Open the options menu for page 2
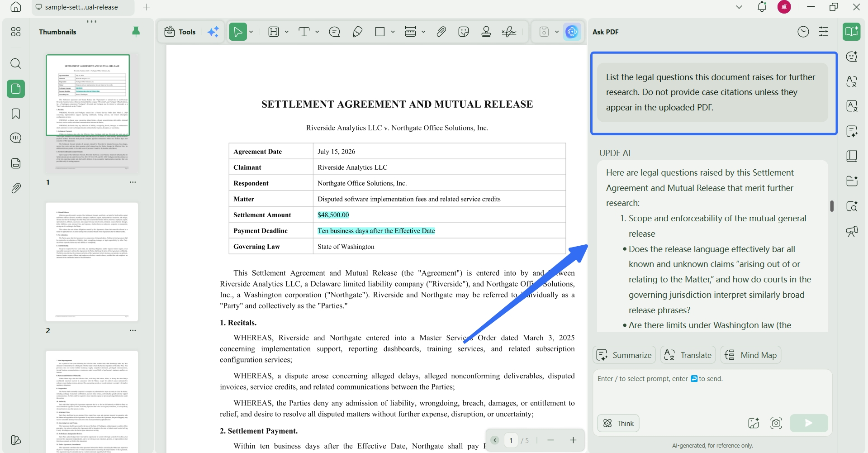 (133, 330)
